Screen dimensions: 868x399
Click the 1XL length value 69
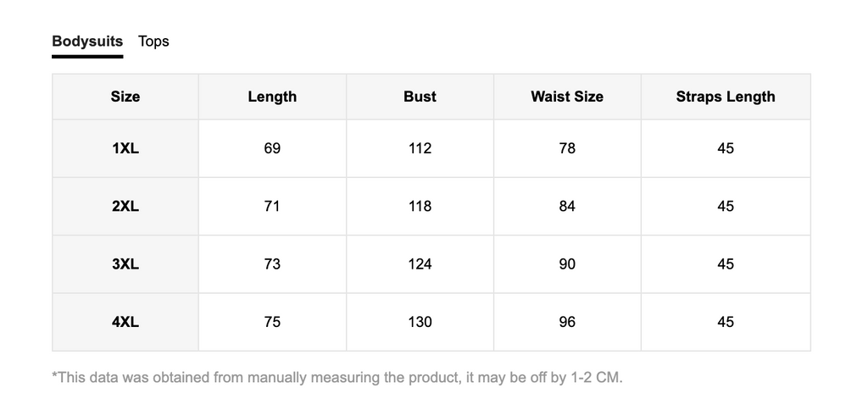(x=272, y=148)
